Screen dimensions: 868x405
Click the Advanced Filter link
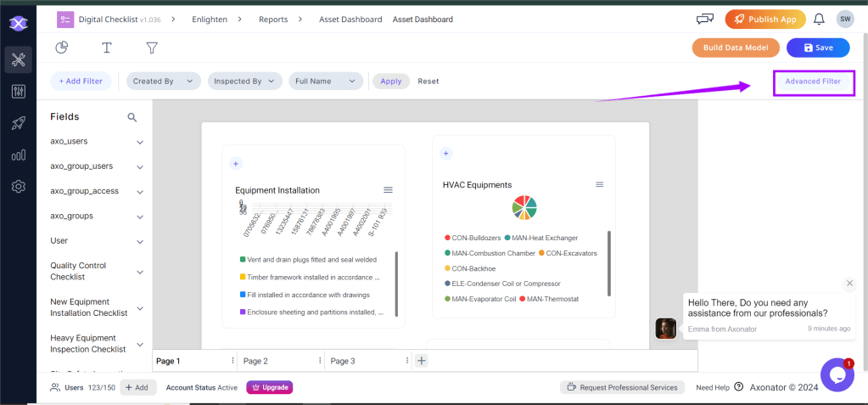click(813, 82)
